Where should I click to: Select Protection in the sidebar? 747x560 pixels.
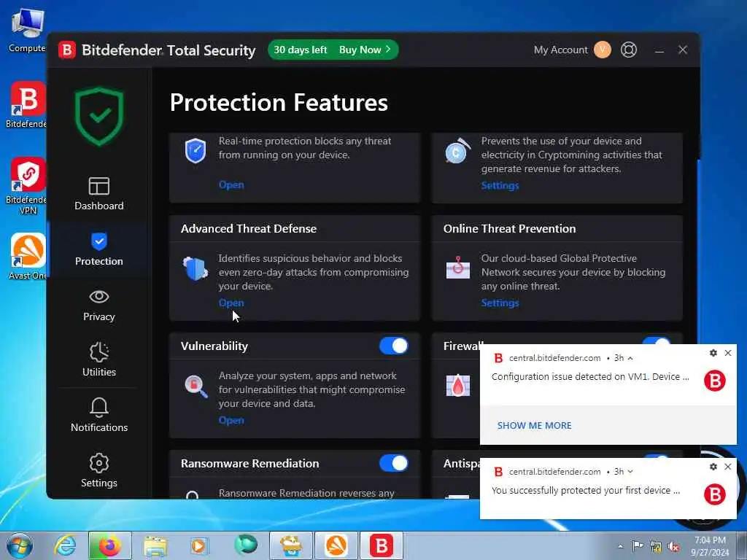(98, 249)
